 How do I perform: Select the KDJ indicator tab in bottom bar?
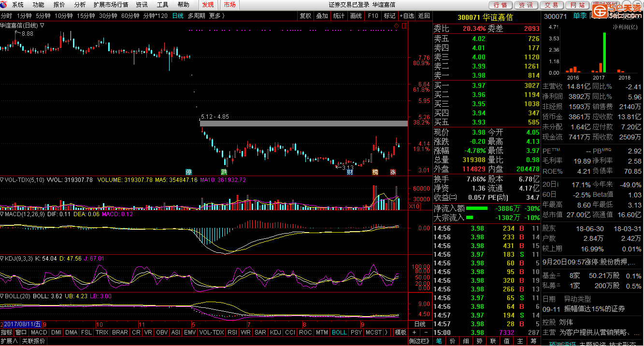tap(275, 332)
